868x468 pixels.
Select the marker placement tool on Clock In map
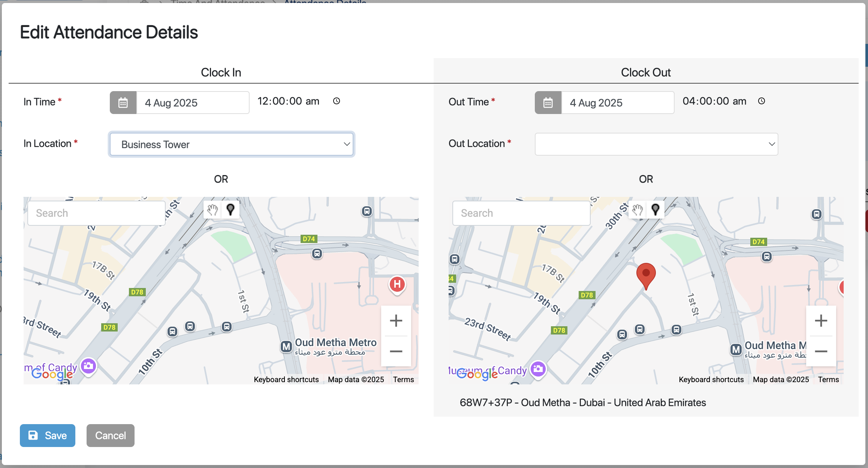tap(230, 210)
